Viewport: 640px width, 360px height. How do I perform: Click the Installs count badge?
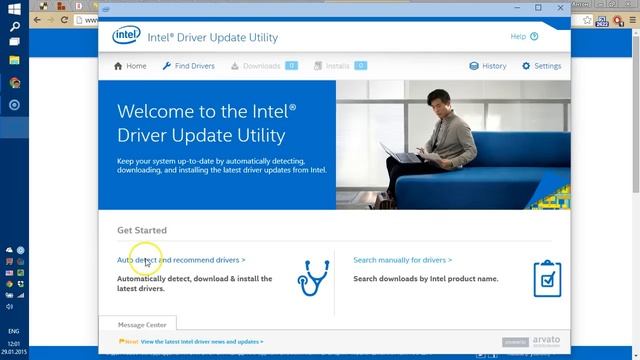(x=361, y=66)
